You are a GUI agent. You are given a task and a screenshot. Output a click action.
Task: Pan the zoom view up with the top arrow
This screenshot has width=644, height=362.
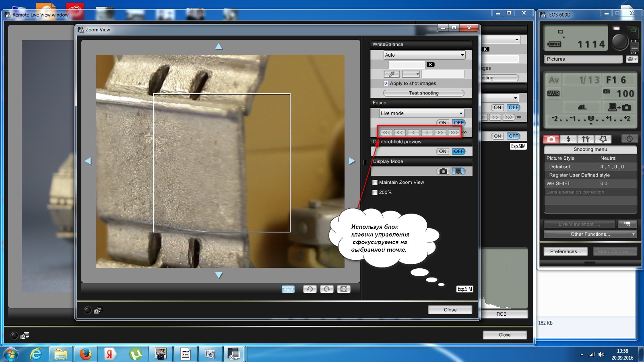(219, 47)
